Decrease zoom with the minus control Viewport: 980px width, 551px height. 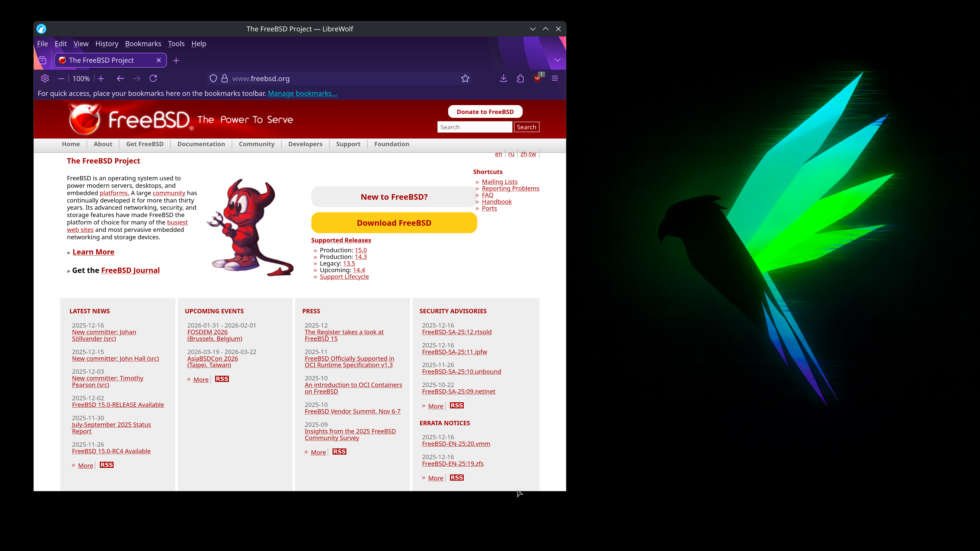(x=61, y=78)
